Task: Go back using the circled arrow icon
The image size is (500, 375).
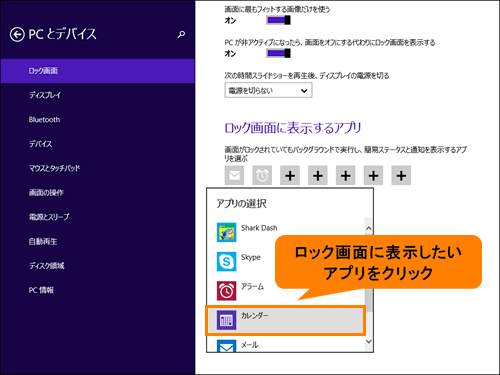Action: pyautogui.click(x=17, y=35)
